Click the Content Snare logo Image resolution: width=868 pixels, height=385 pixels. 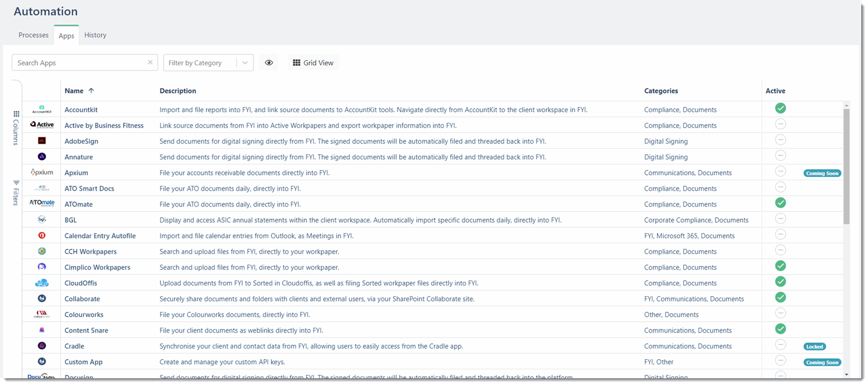42,330
